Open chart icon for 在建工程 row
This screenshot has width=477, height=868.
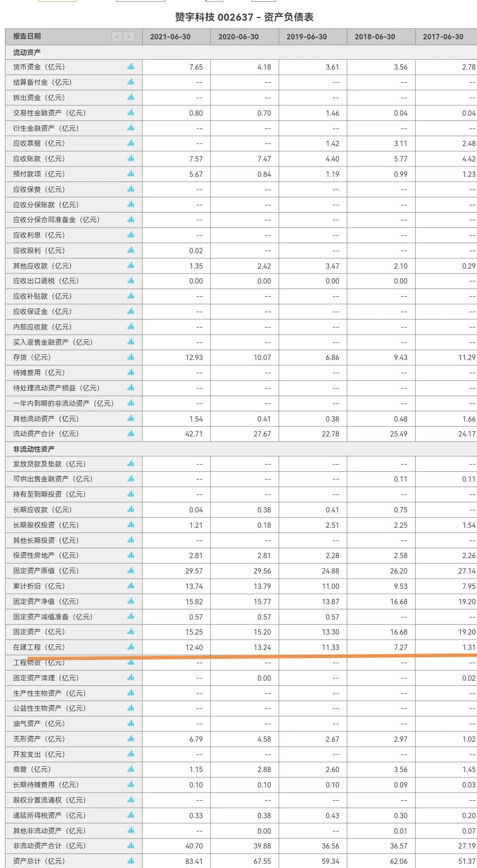click(131, 647)
